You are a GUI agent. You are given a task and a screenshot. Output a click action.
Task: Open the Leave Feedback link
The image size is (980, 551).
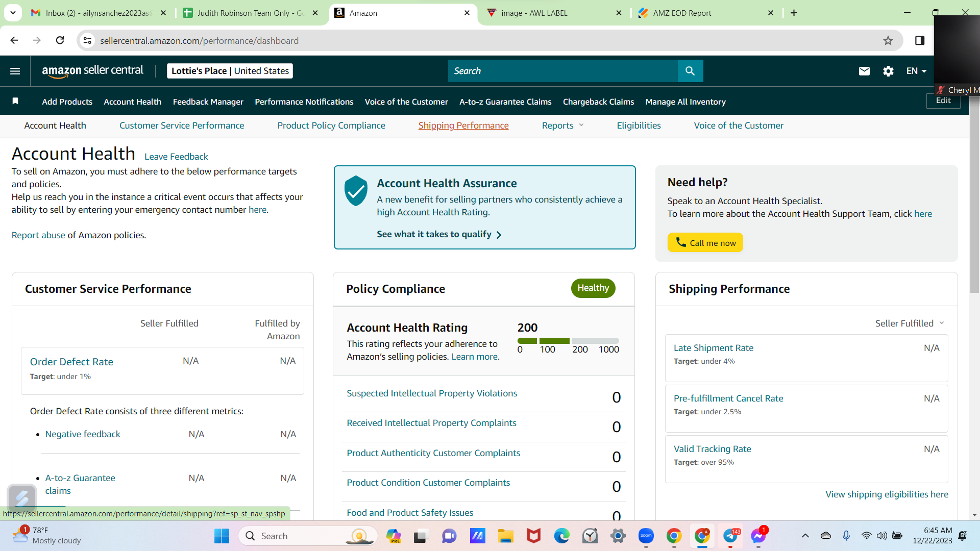pos(176,157)
